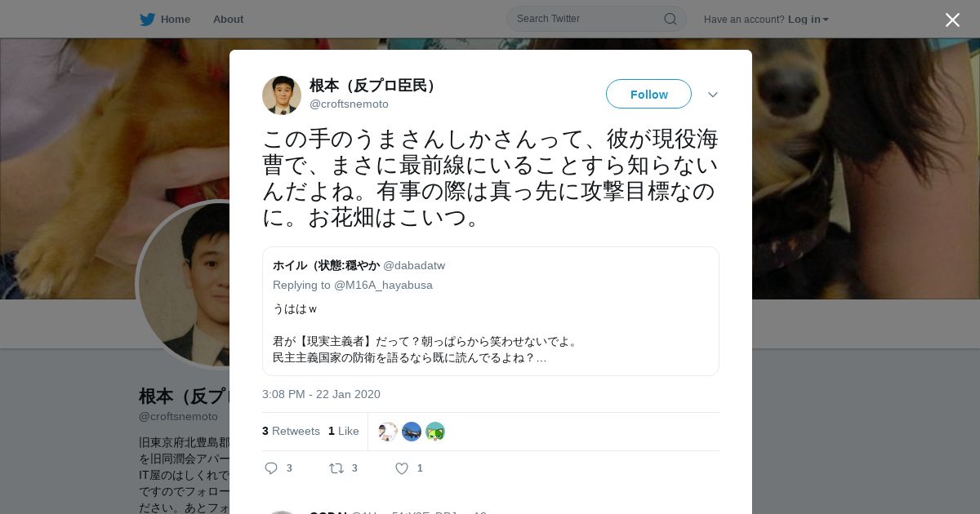View the 3 Retweets list
The height and width of the screenshot is (514, 980).
tap(291, 431)
